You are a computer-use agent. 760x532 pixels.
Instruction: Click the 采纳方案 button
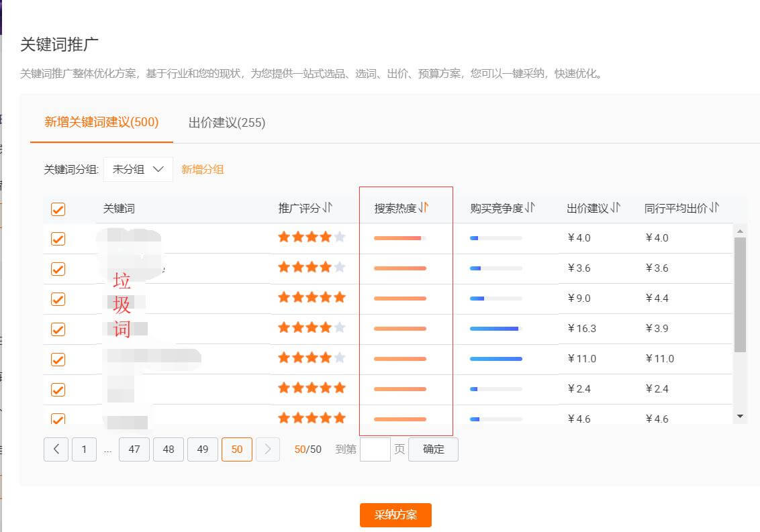[395, 515]
